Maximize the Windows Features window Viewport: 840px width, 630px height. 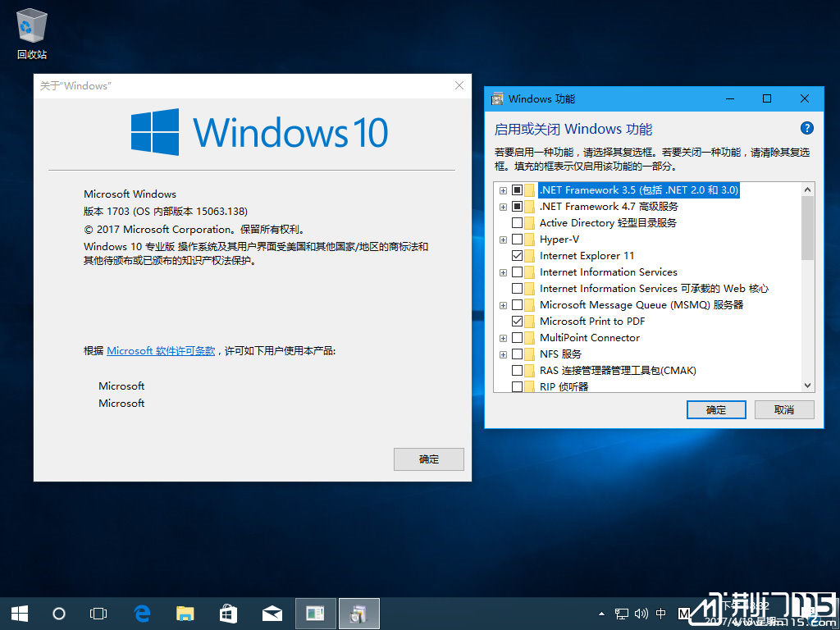click(767, 98)
